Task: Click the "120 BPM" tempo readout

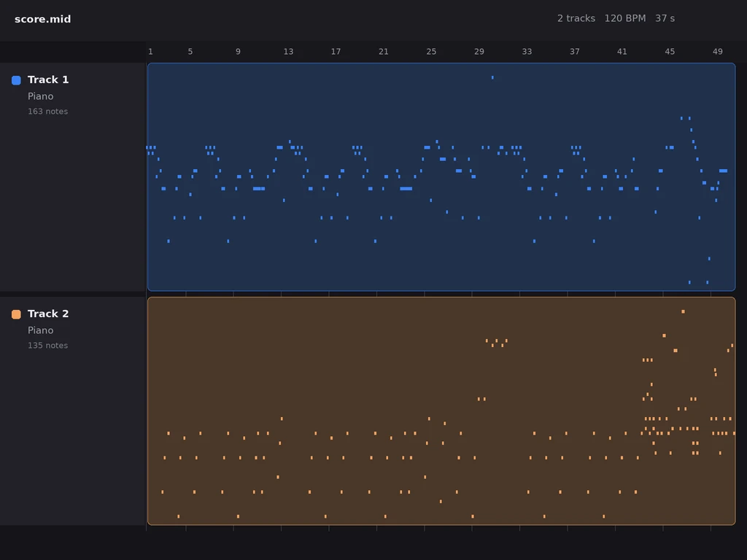Action: coord(625,18)
